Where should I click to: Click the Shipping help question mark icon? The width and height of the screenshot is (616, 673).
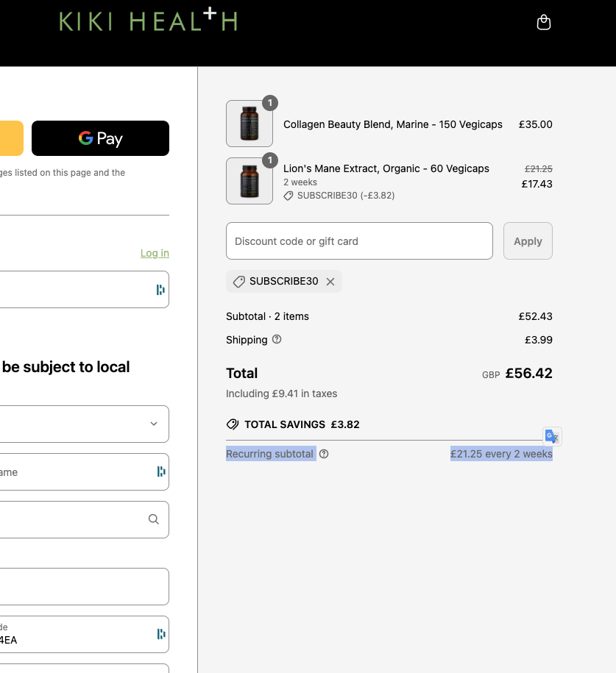277,339
